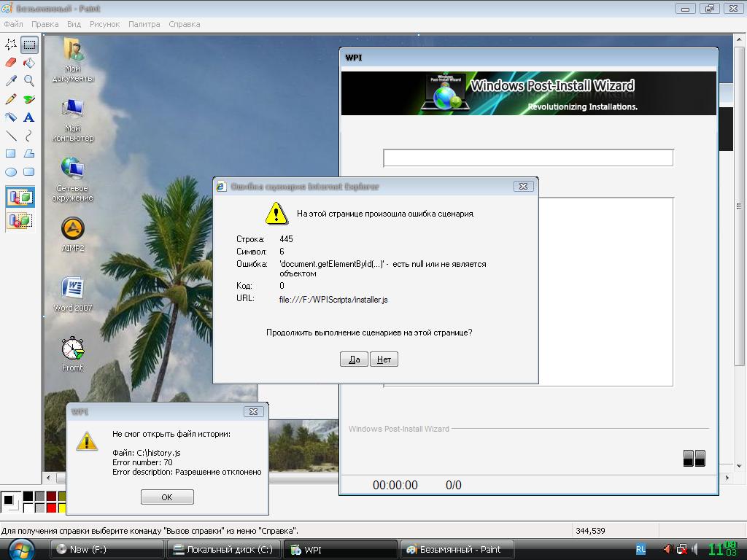
Task: Switch to Безымянный - Paint taskbar button
Action: coord(457,550)
